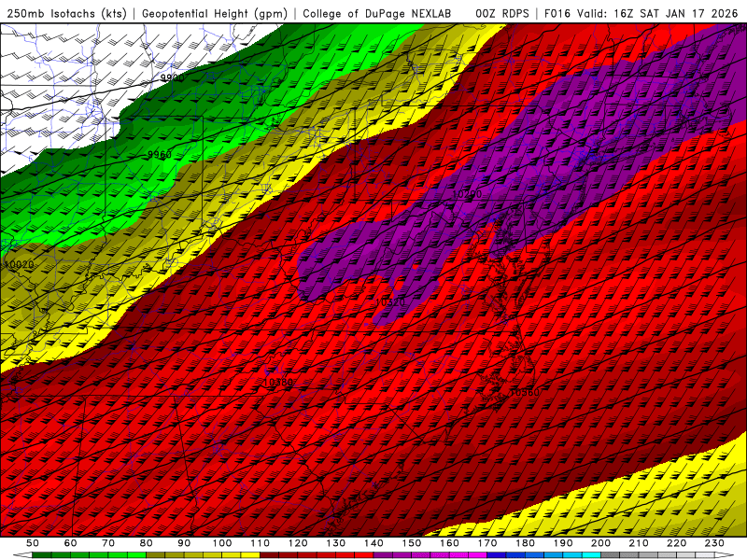Click the 80 knots scale label
747x560 pixels.
(x=147, y=543)
